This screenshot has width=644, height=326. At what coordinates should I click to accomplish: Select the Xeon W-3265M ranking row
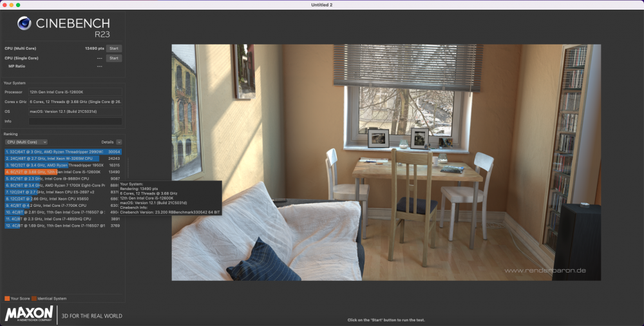[x=63, y=158]
